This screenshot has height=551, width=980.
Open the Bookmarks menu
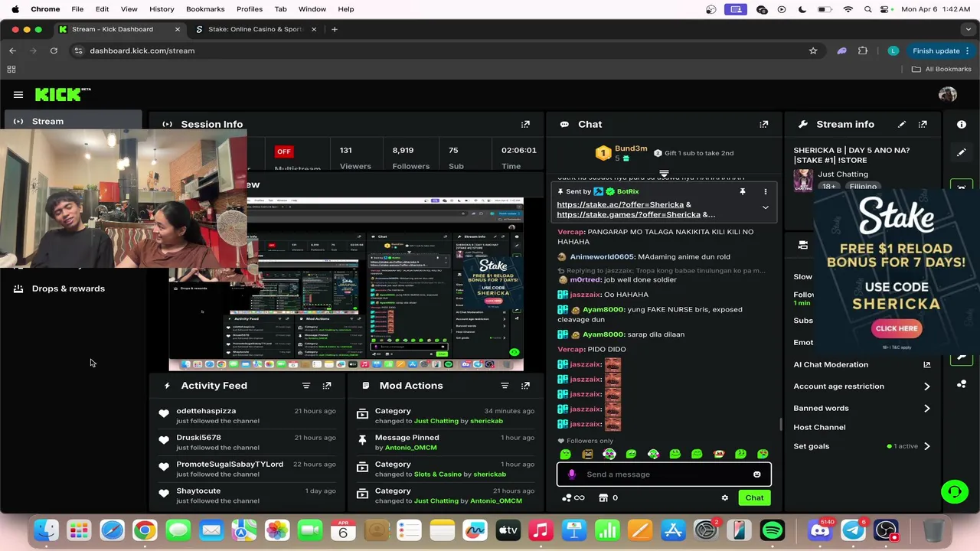[x=205, y=9]
